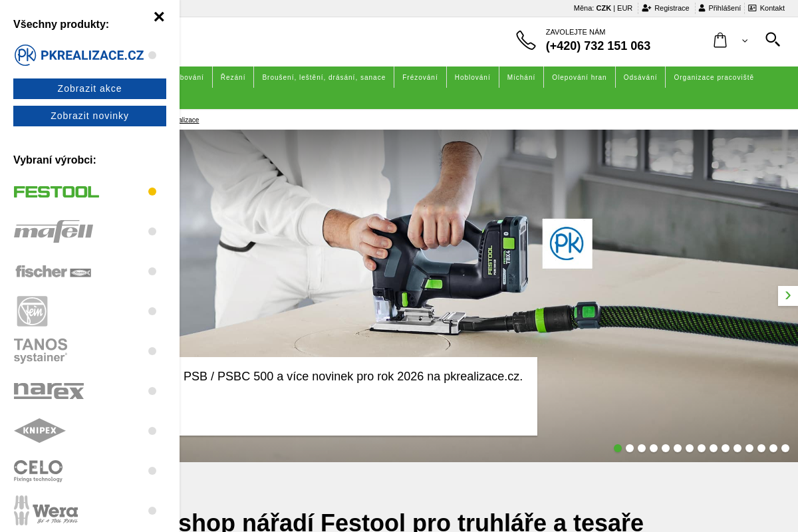Choose the Fein manufacturer logo
This screenshot has height=532, width=798.
32,311
